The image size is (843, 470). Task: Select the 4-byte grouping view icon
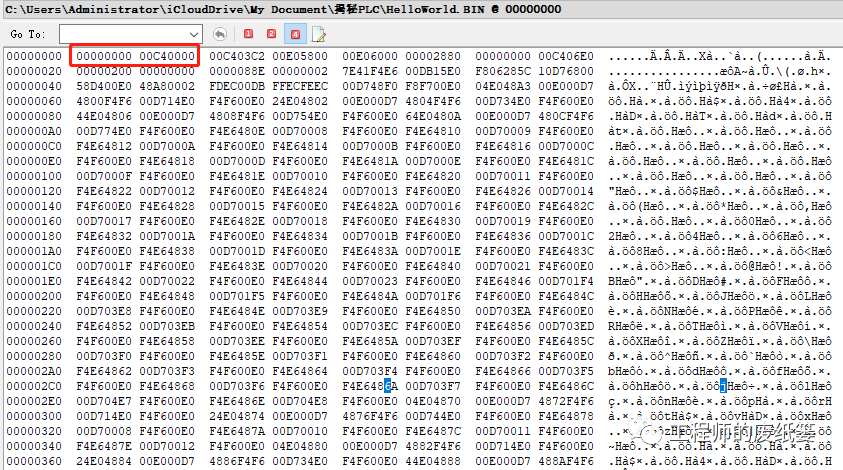(295, 34)
